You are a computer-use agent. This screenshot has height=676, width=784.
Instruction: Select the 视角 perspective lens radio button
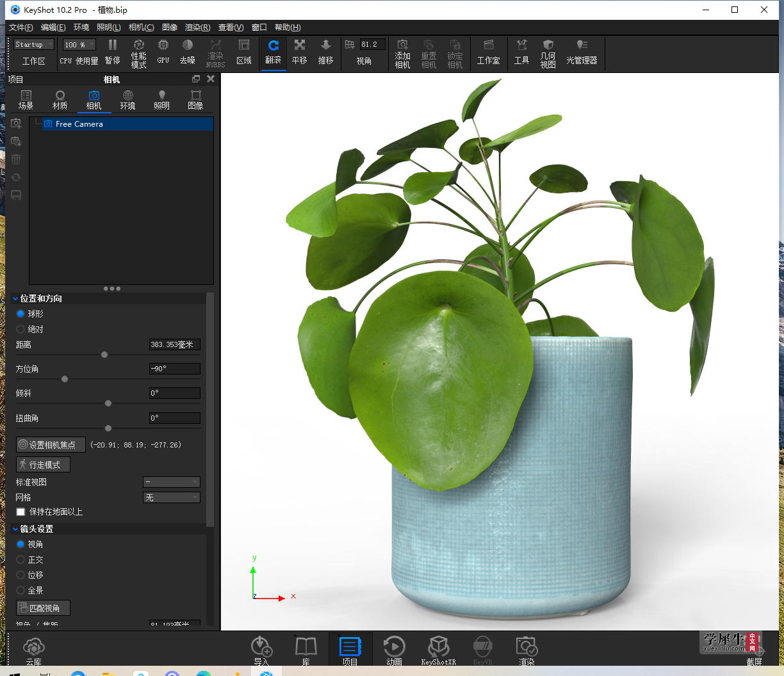[20, 544]
